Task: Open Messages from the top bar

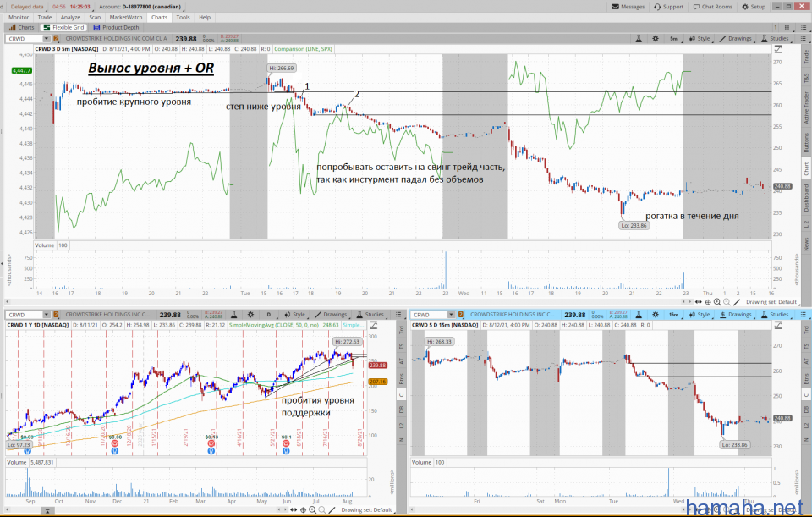Action: pos(627,6)
